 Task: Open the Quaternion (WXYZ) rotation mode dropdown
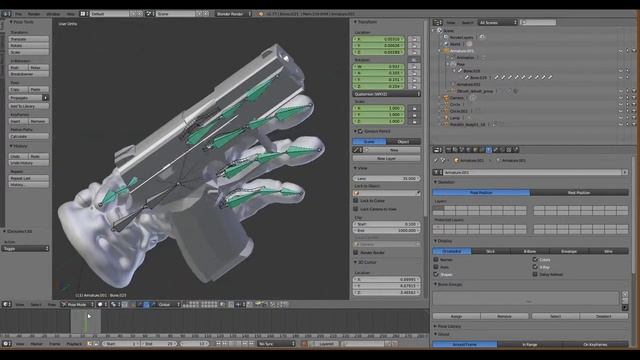[387, 94]
